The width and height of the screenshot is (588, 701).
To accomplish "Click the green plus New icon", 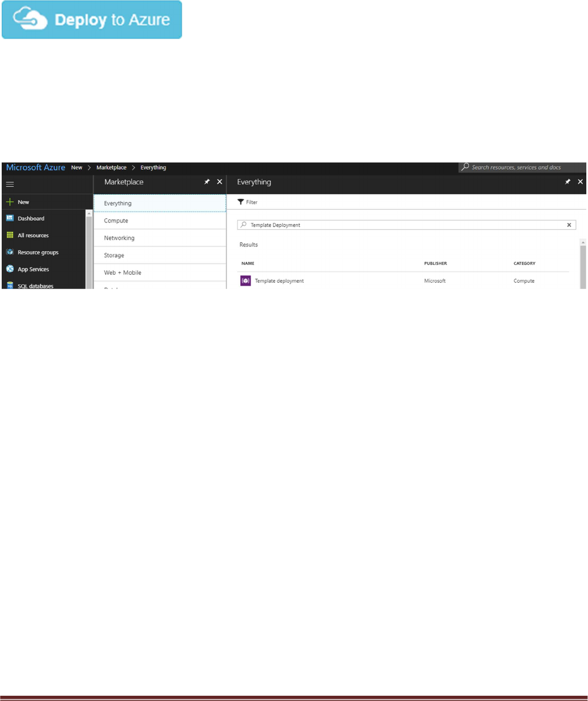I will coord(10,202).
